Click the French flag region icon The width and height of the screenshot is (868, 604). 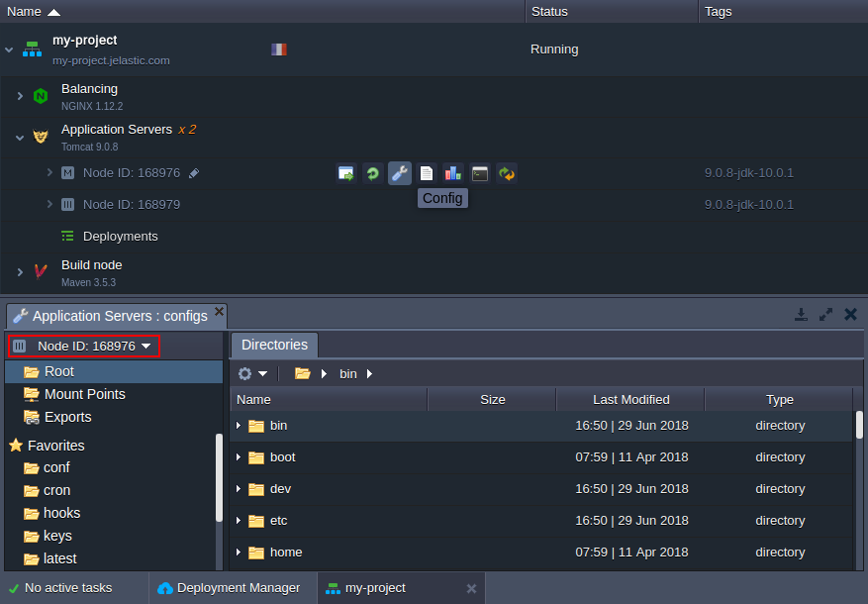click(x=279, y=50)
